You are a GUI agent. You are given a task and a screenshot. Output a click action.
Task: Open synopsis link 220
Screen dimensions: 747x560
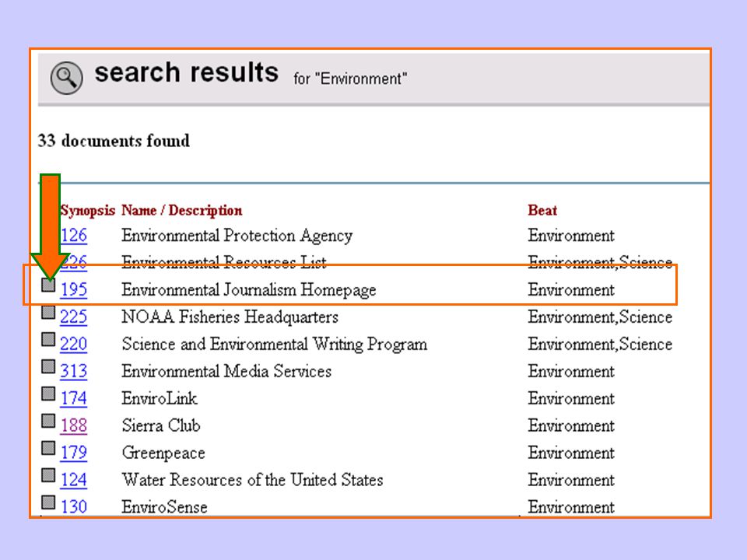point(74,344)
